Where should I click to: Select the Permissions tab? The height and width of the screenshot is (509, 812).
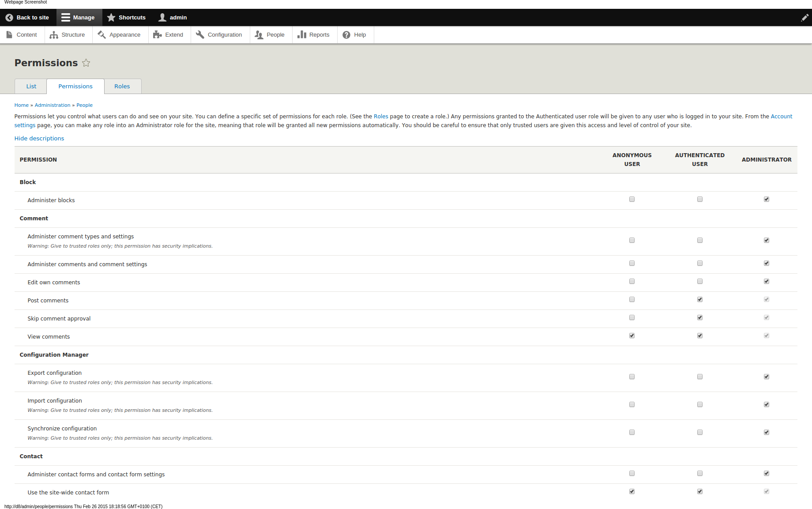tap(75, 87)
